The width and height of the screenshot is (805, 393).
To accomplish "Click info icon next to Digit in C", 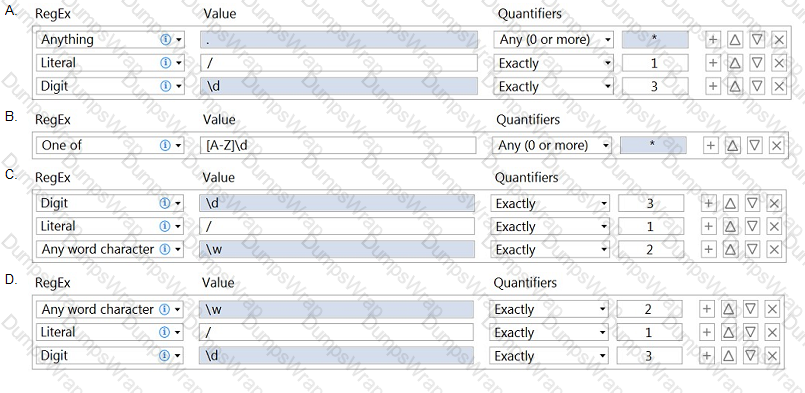I will click(x=165, y=203).
